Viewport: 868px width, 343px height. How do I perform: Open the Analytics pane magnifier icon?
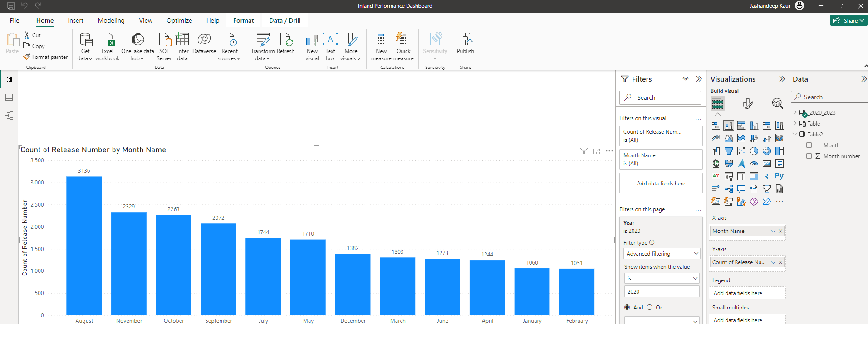pos(778,104)
